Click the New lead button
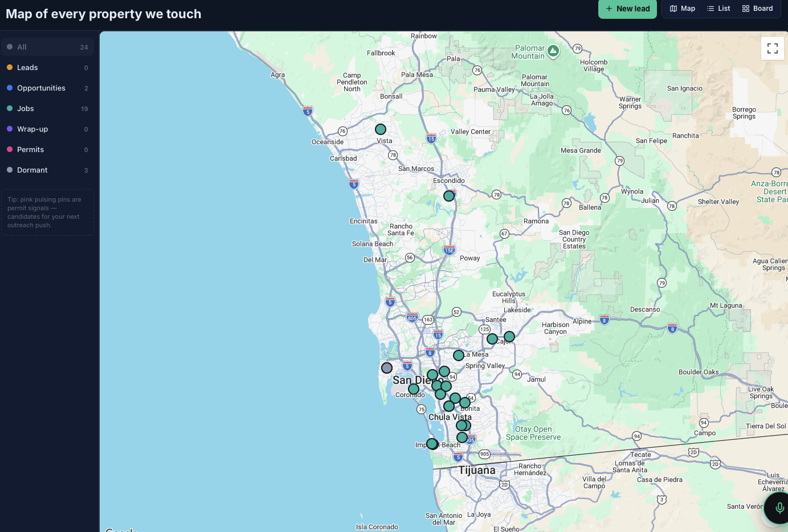Screen dimensions: 788x532 (627, 9)
